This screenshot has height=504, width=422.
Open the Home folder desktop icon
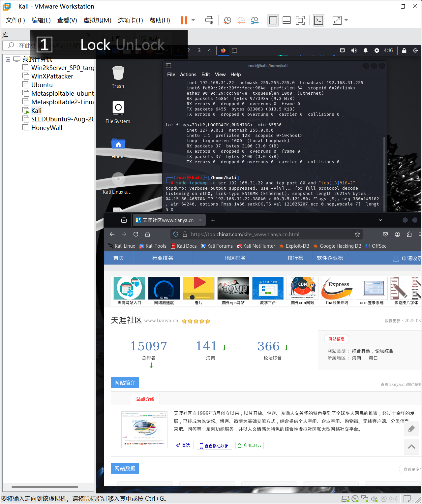pyautogui.click(x=118, y=148)
